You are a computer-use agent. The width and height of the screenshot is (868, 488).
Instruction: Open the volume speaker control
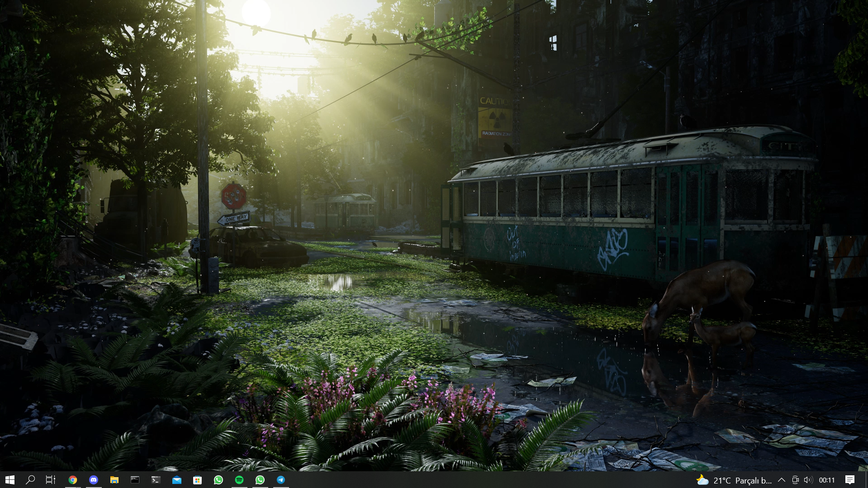point(808,480)
